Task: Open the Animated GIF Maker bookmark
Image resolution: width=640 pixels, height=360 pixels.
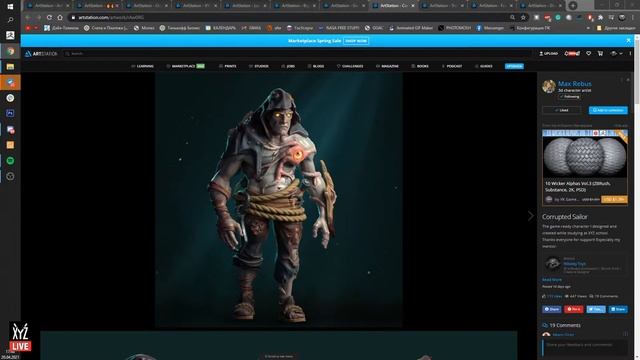Action: [x=411, y=28]
